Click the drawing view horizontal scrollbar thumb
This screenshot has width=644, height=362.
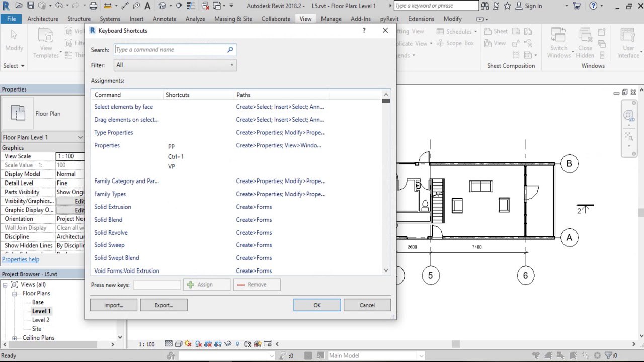point(455,344)
